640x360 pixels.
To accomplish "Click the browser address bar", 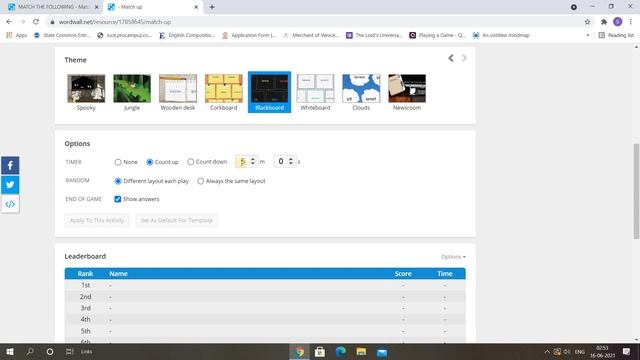I will click(x=314, y=22).
